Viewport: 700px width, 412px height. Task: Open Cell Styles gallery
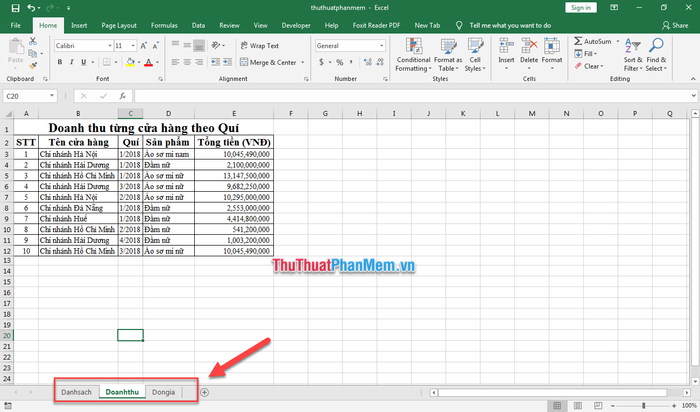coord(475,55)
